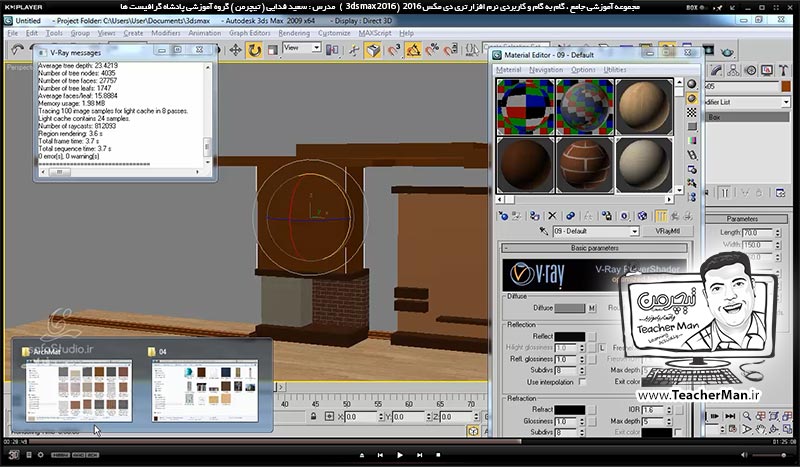The height and width of the screenshot is (467, 800).
Task: Open the 09 - Default material name dropdown
Action: click(634, 231)
